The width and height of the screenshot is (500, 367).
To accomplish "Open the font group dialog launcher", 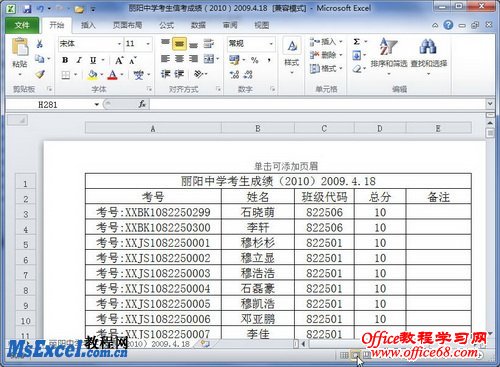I will (x=149, y=89).
